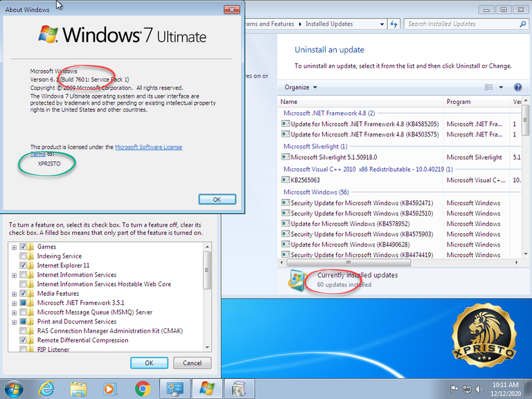Switch to About Windows taskbar button
The image size is (532, 399).
coord(207,389)
